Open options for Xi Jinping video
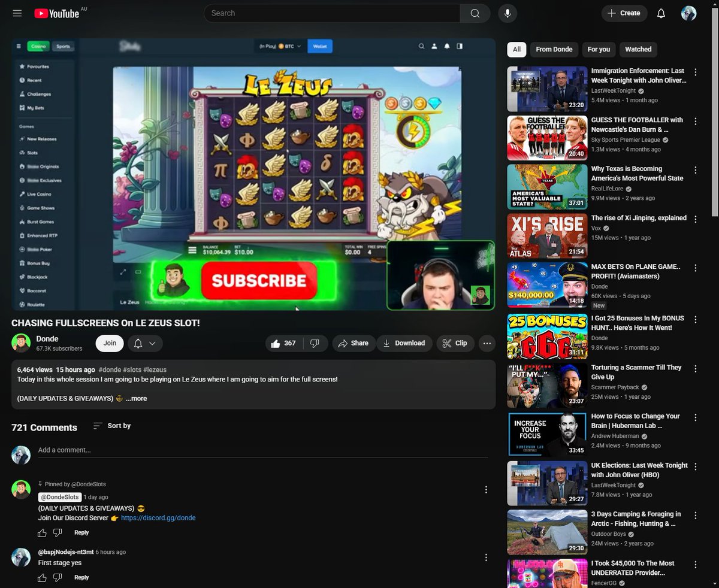The height and width of the screenshot is (588, 719). [x=696, y=219]
